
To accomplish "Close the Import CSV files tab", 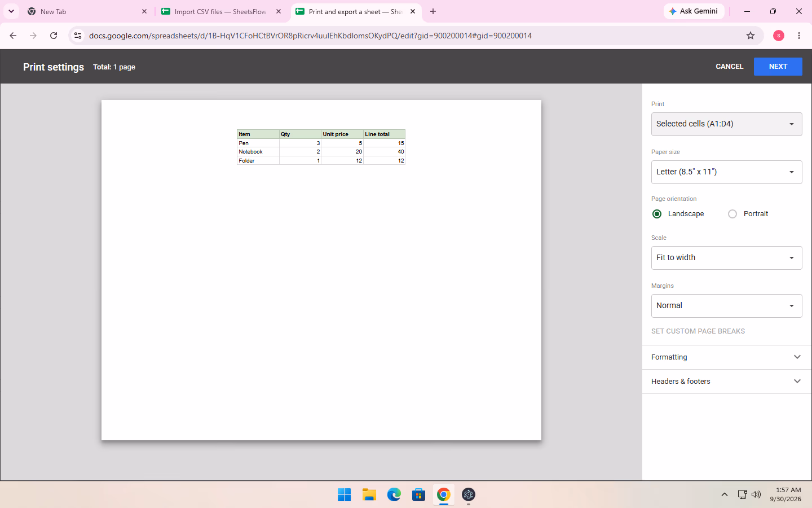I will 279,11.
